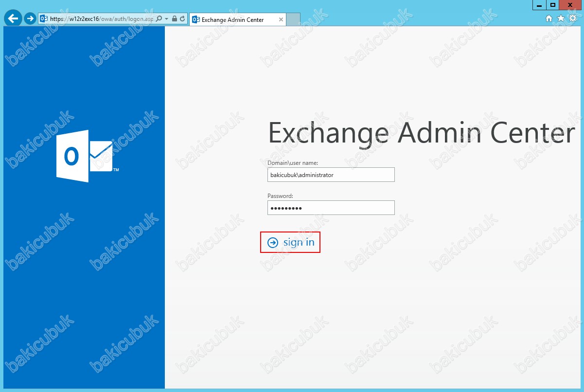This screenshot has height=392, width=584.
Task: Click the Home icon in browser toolbar
Action: point(549,18)
